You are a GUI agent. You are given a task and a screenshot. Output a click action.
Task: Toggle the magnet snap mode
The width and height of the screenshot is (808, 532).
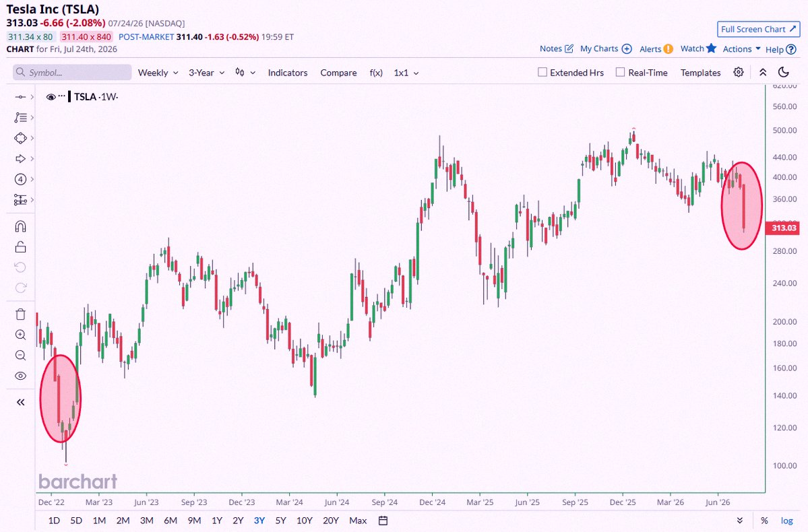20,226
